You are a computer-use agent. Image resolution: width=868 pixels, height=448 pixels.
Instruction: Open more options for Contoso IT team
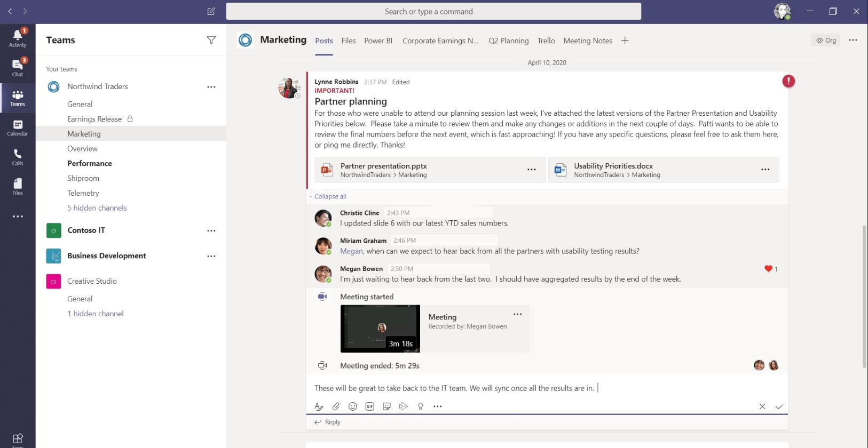click(x=211, y=231)
